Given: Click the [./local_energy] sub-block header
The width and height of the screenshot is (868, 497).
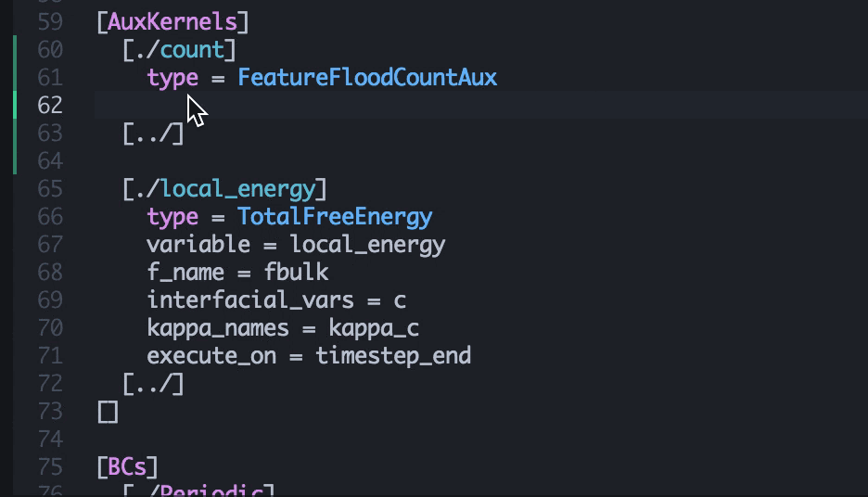Looking at the screenshot, I should pyautogui.click(x=224, y=189).
